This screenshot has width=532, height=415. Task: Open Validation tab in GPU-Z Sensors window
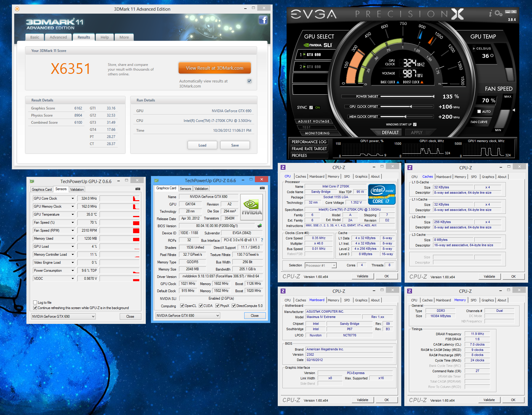[x=77, y=190]
